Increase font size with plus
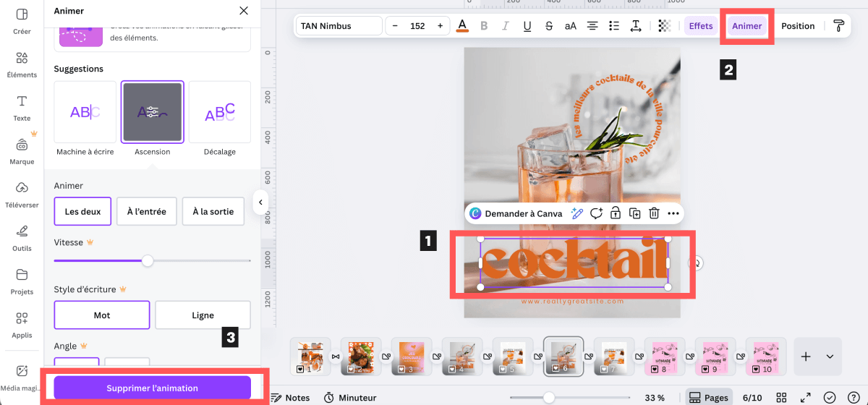The image size is (868, 405). click(440, 26)
